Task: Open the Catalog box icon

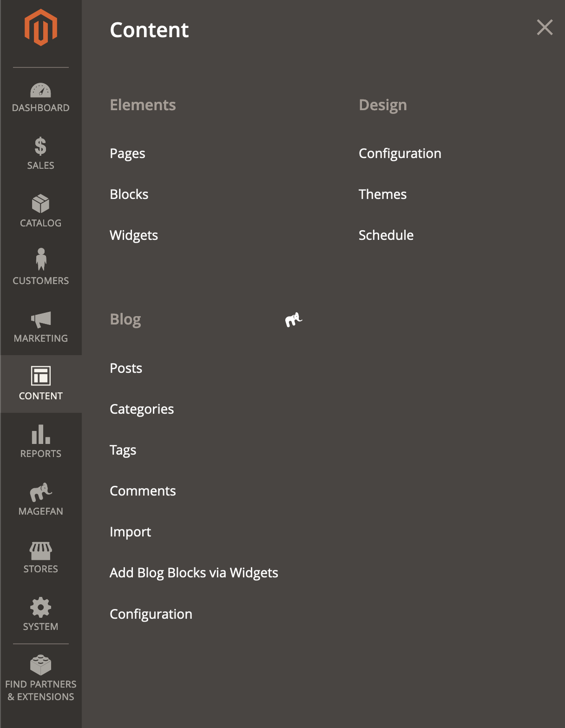Action: coord(41,204)
